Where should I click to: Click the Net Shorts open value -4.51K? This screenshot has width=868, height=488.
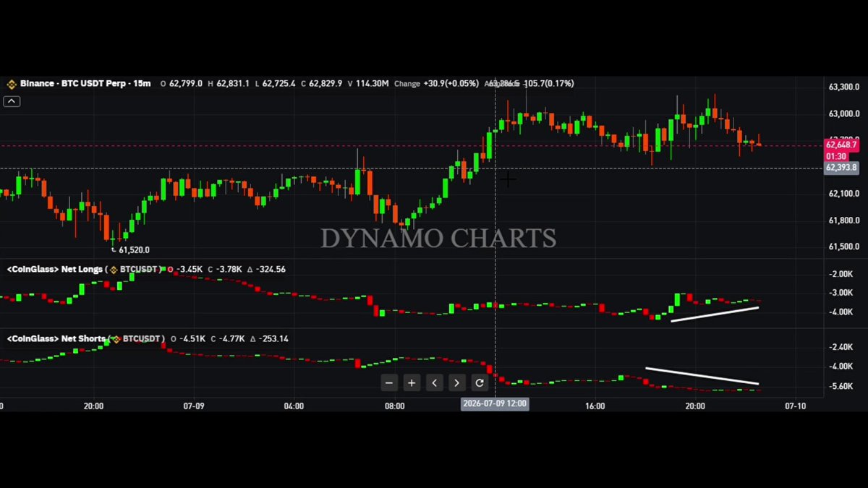pos(192,339)
